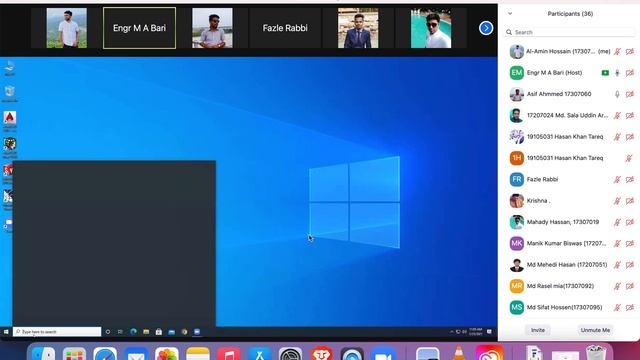Viewport: 640px width, 360px height.
Task: Click the video-off icon for Asif Ahmmed
Action: click(x=630, y=94)
